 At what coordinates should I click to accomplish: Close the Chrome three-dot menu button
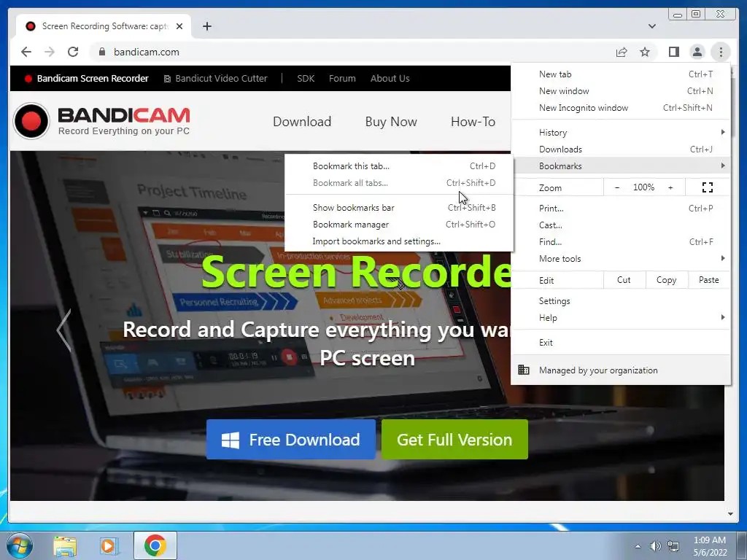pyautogui.click(x=721, y=52)
